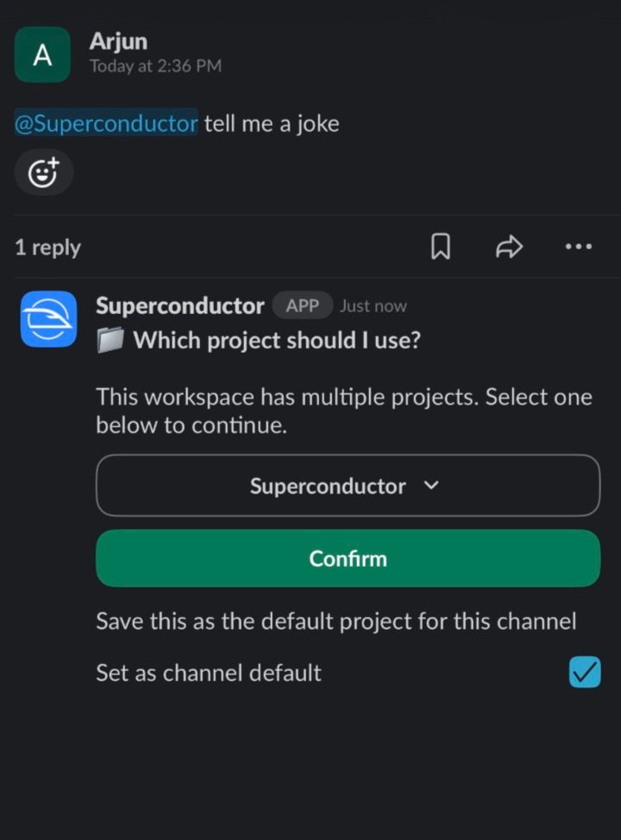Screen dimensions: 621x840
Task: Click the Superconductor bot name
Action: pyautogui.click(x=180, y=305)
